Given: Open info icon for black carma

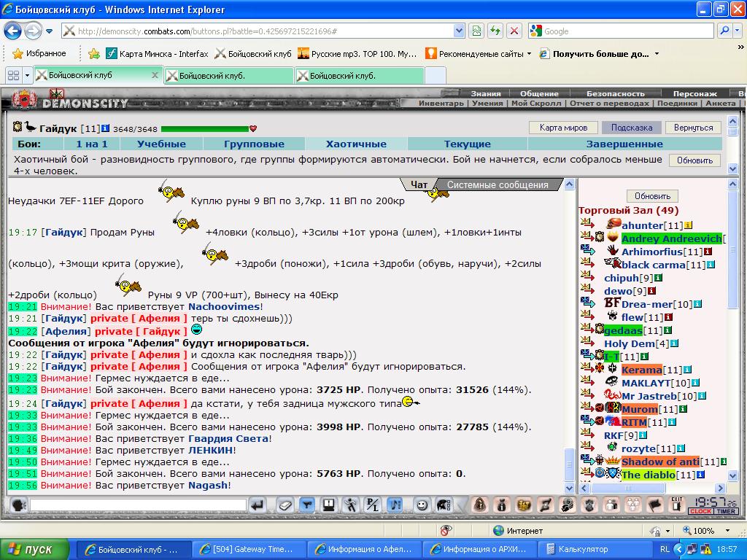Looking at the screenshot, I should pos(711,265).
